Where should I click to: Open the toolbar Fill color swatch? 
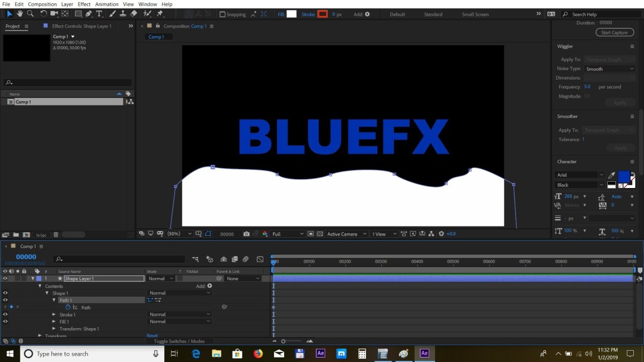tap(291, 14)
